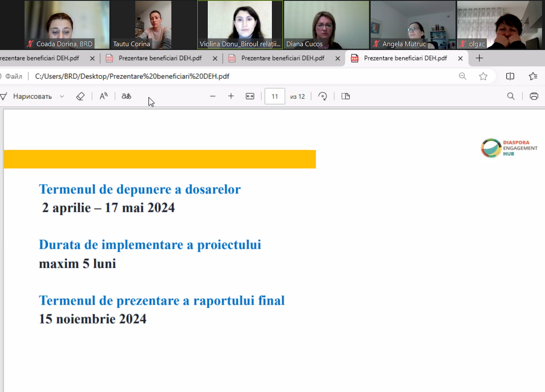Open the PDF search tool
Screen dimensions: 545x392
511,97
